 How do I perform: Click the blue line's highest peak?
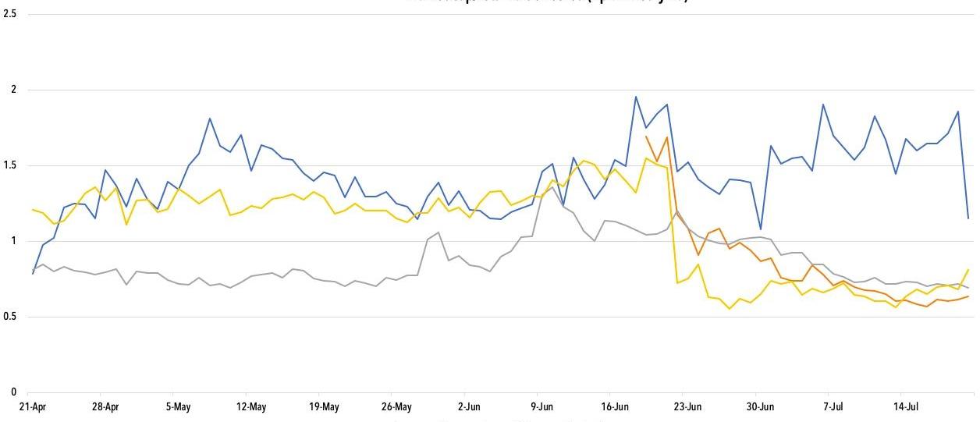tap(636, 97)
